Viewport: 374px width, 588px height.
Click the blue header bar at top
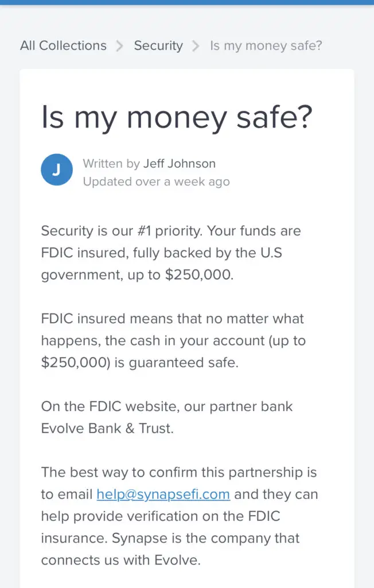(x=187, y=2)
